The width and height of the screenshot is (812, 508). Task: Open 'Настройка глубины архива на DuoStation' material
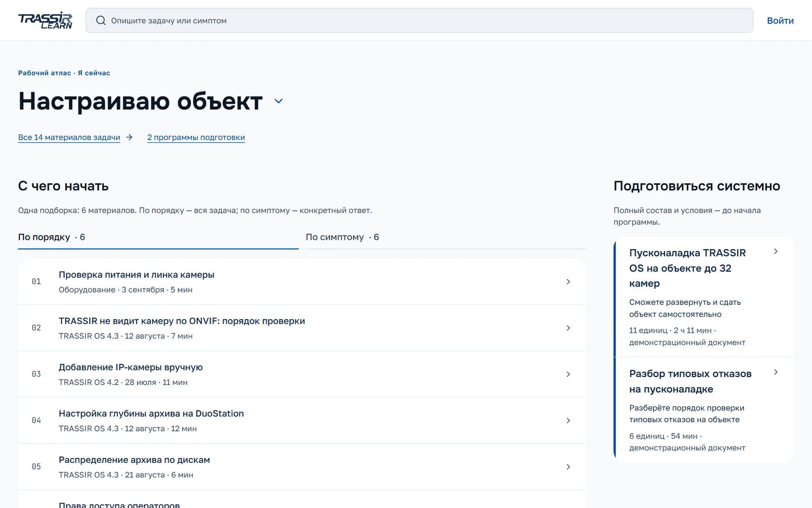302,421
